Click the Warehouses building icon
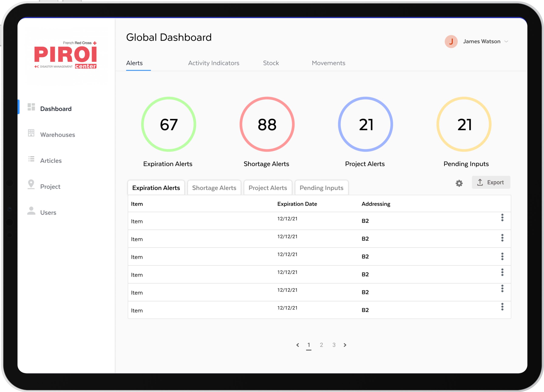This screenshot has width=544, height=392. pos(31,133)
